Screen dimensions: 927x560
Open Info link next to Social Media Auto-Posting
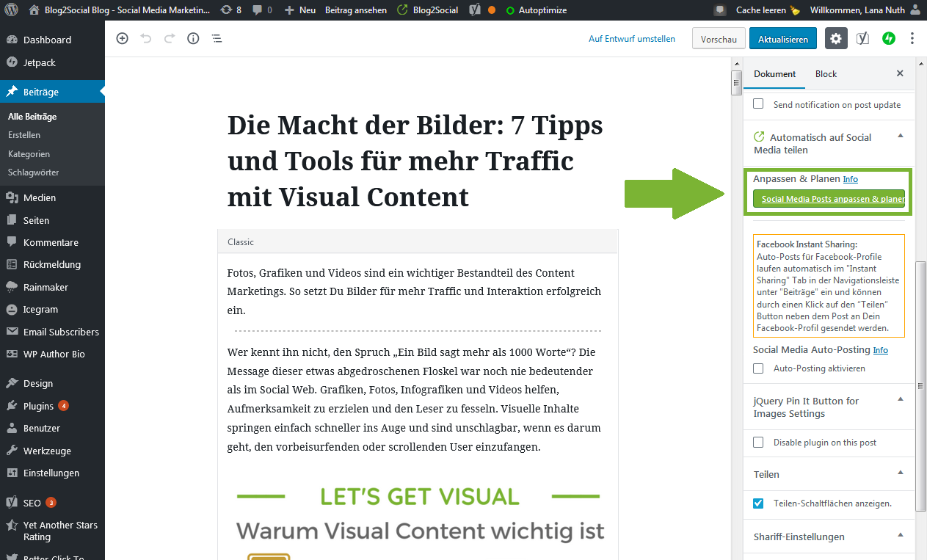point(880,350)
